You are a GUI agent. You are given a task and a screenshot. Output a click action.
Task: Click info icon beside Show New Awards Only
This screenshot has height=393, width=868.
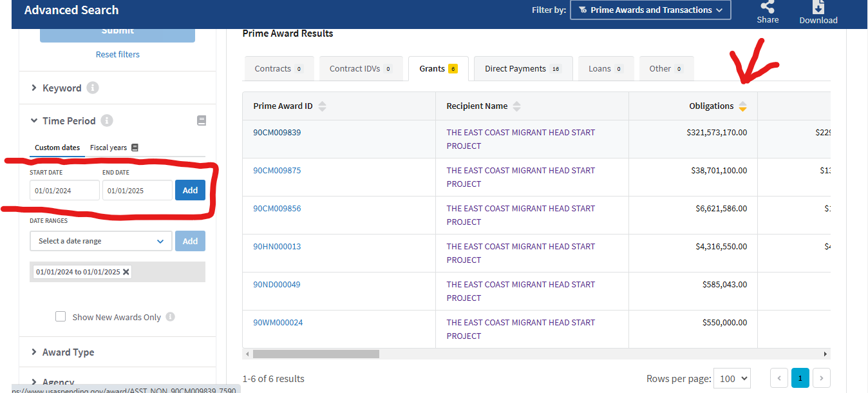pos(170,317)
